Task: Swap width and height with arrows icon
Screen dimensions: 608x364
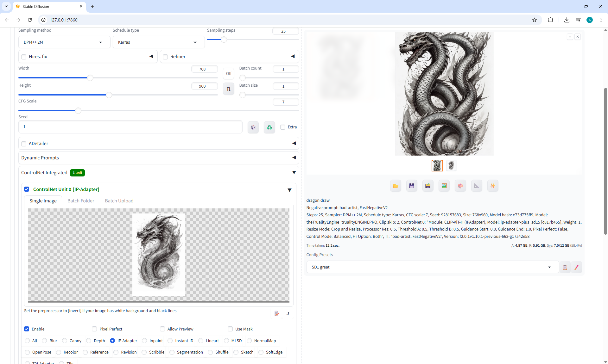Action: tap(229, 89)
